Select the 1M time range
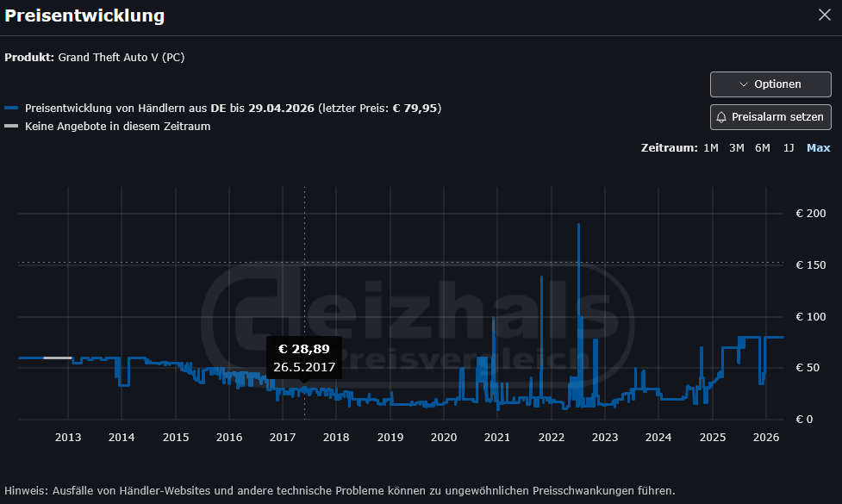 click(x=710, y=147)
